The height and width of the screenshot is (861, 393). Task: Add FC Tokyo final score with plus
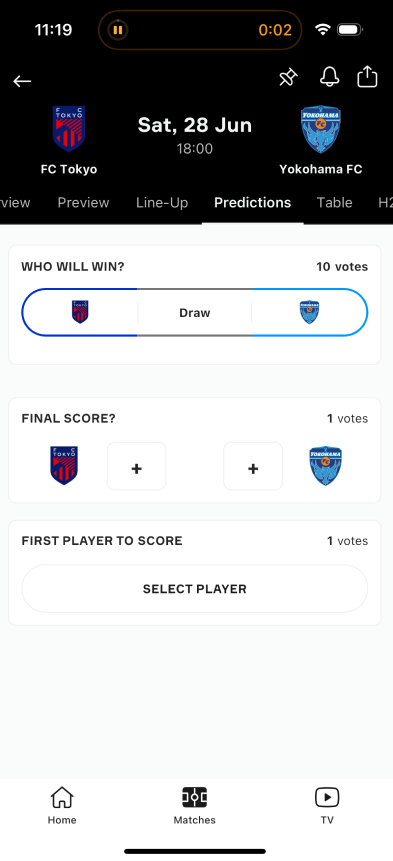pyautogui.click(x=137, y=466)
